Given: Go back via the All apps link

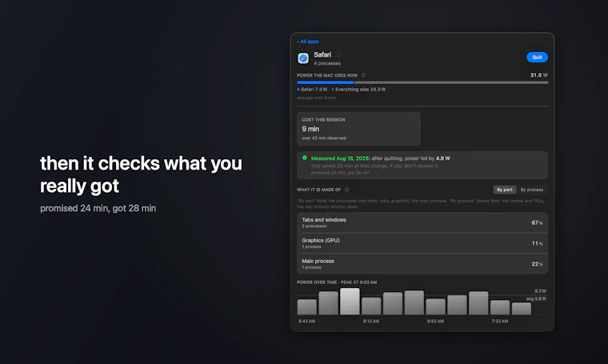Looking at the screenshot, I should [x=308, y=42].
